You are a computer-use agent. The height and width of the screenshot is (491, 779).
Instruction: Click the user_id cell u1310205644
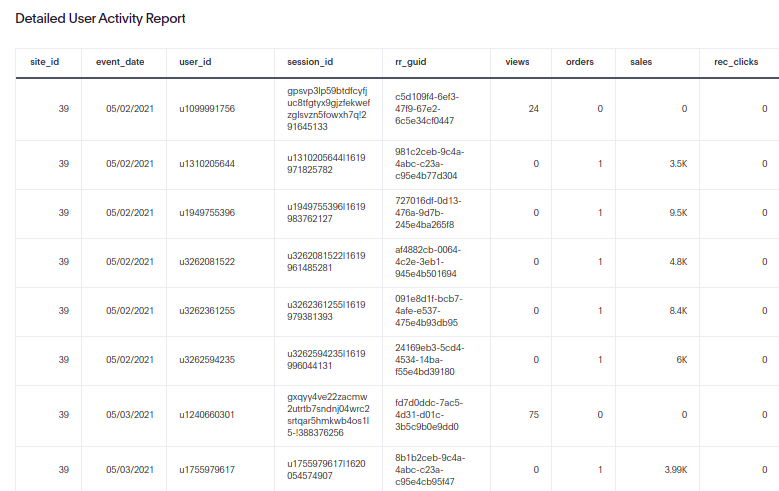206,163
